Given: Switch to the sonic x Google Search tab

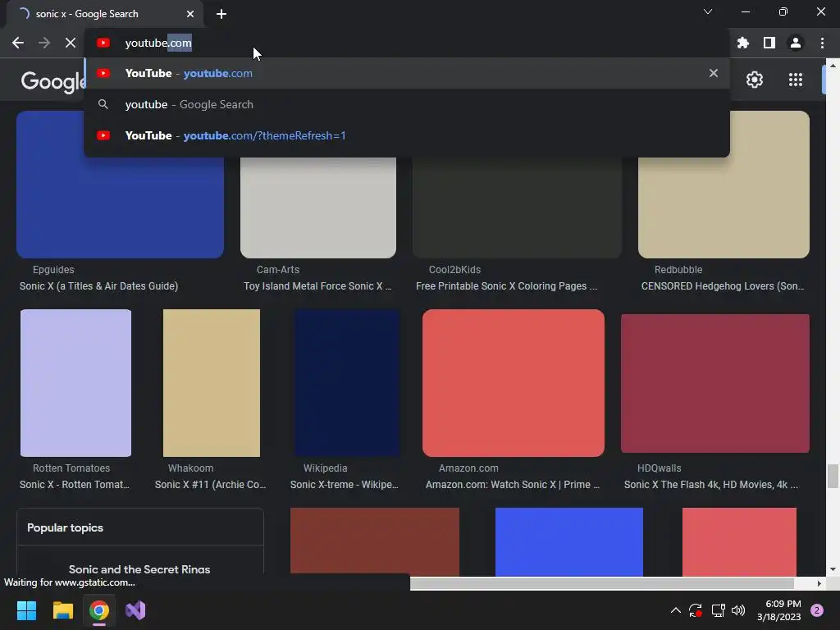Looking at the screenshot, I should click(104, 14).
